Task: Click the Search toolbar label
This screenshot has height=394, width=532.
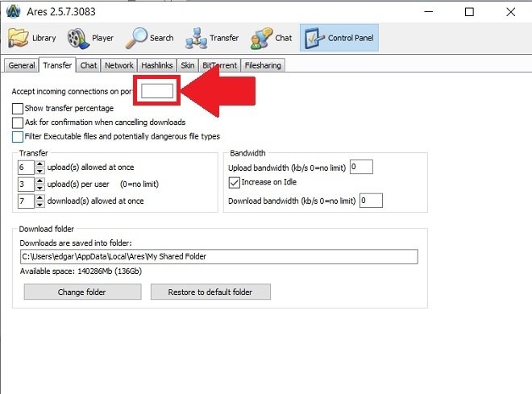Action: tap(162, 38)
